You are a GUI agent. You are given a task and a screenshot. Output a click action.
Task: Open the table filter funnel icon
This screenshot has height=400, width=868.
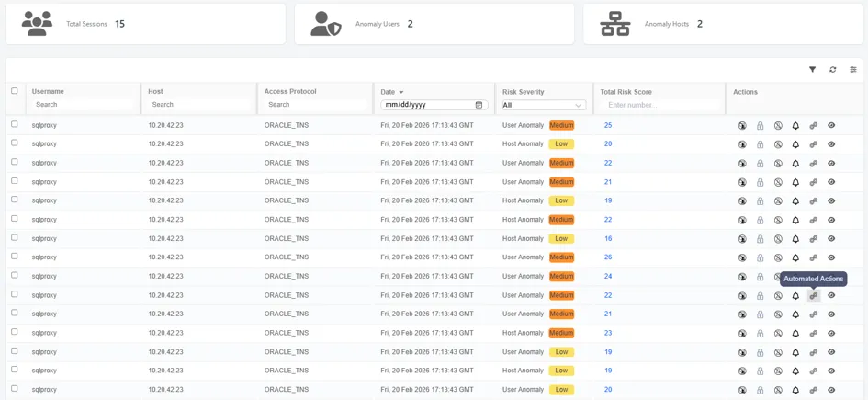tap(812, 70)
